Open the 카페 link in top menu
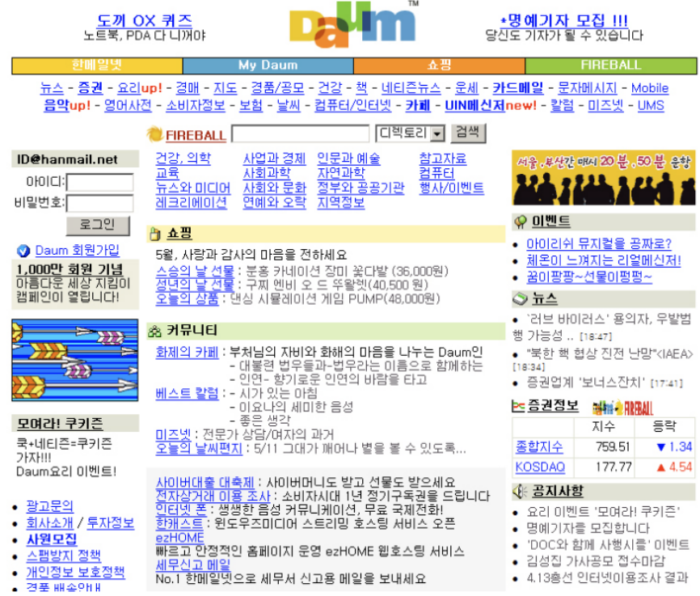 coord(418,106)
